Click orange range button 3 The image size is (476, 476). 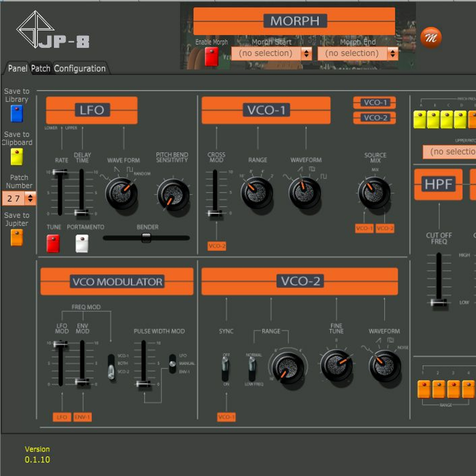[454, 389]
